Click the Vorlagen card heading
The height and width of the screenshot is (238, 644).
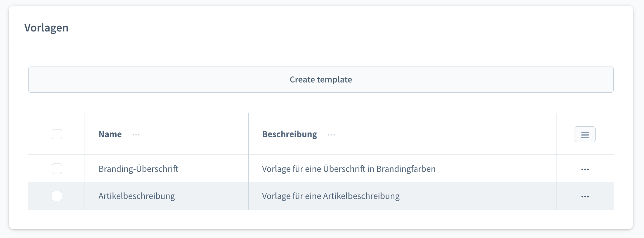tap(46, 28)
